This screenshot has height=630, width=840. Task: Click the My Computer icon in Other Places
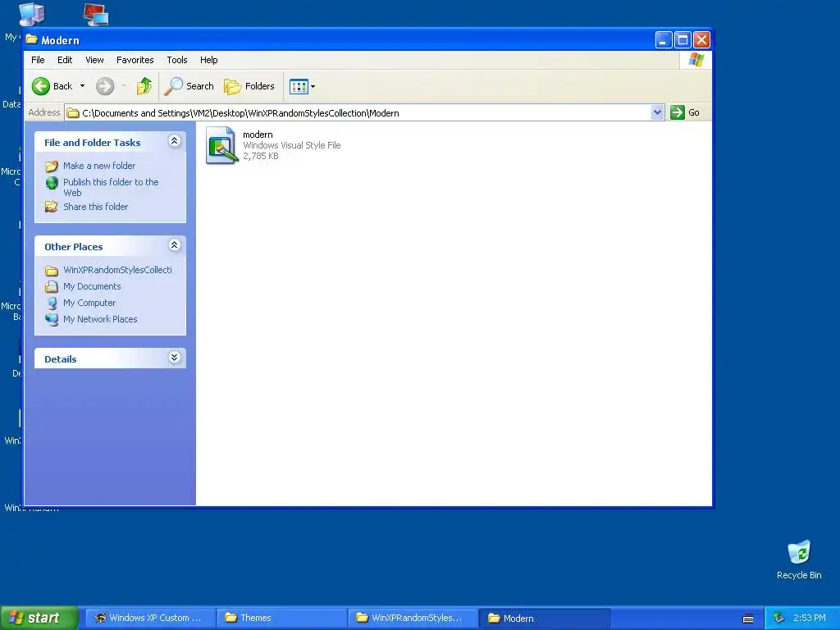[52, 304]
